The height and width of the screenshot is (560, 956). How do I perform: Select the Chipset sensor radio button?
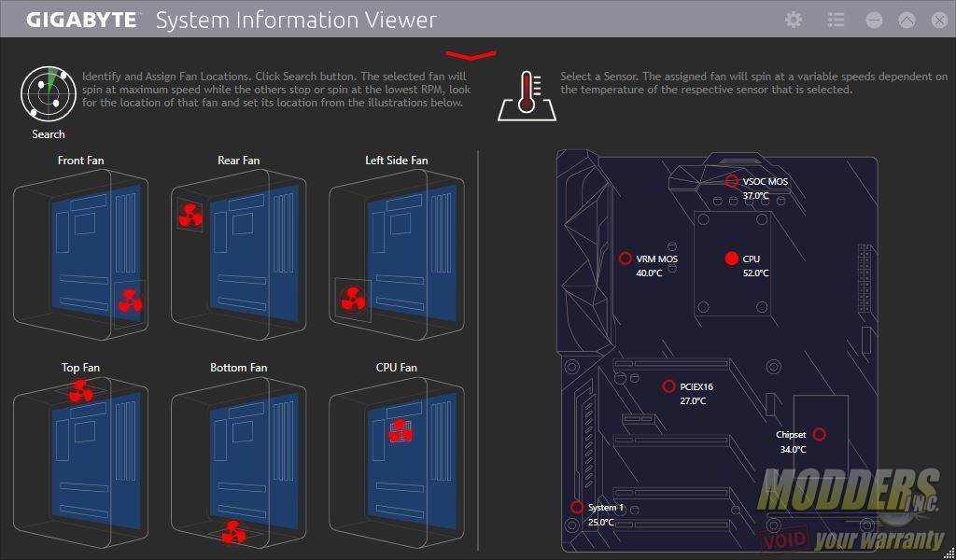tap(820, 434)
